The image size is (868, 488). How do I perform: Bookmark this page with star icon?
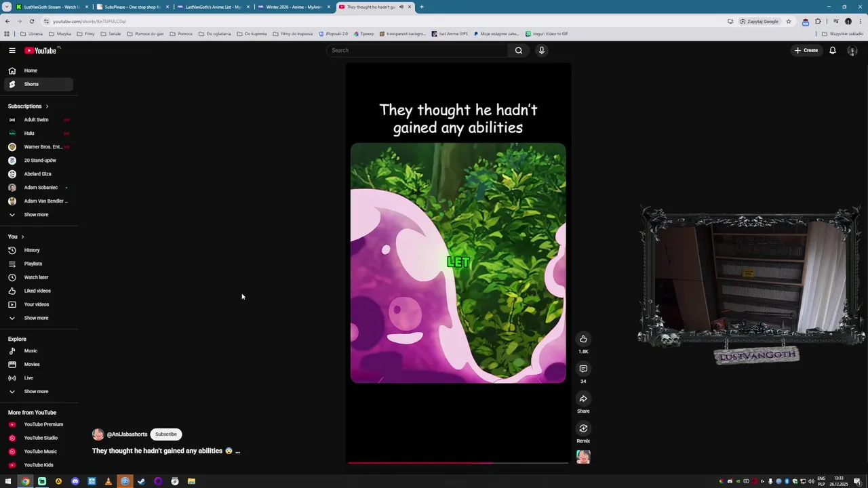(788, 21)
